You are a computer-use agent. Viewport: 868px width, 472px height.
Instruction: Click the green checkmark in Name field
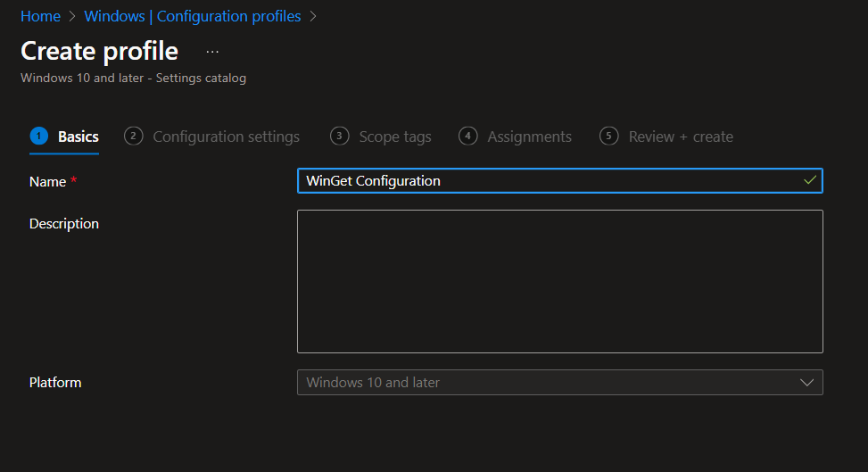tap(809, 180)
